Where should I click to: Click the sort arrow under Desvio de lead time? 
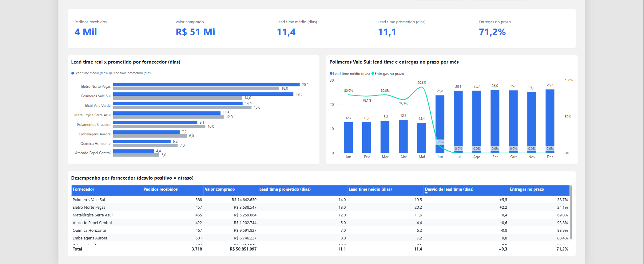pos(426,193)
